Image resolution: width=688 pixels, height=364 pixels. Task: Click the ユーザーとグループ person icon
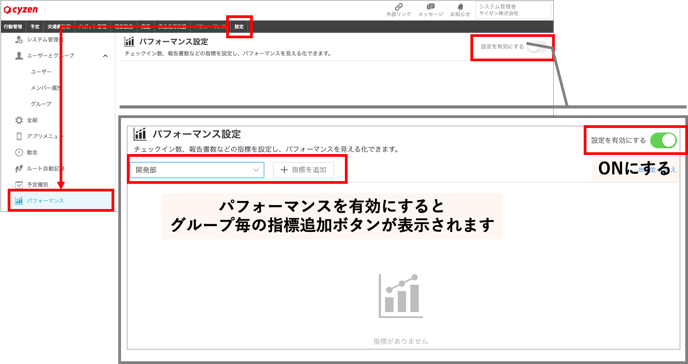19,56
